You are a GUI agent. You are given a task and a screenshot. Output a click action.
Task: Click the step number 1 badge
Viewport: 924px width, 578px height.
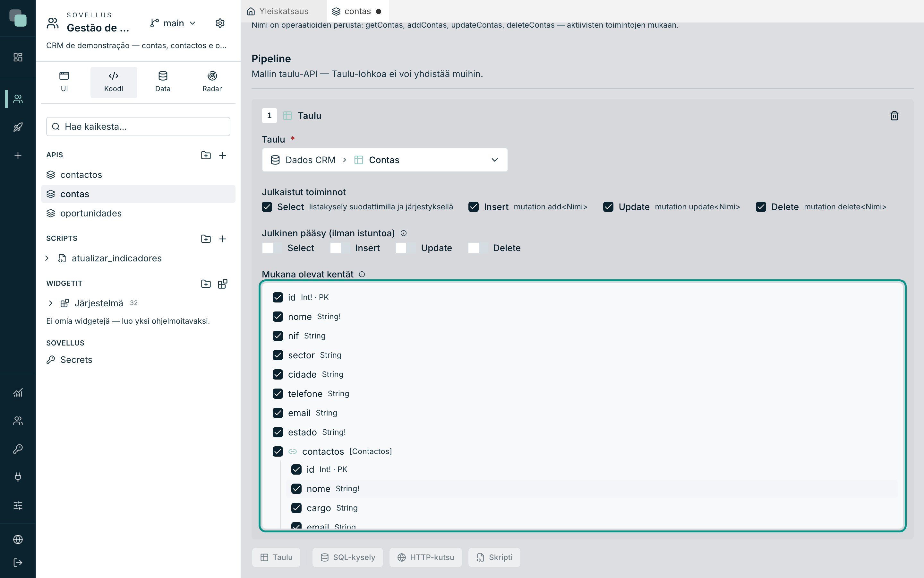(269, 116)
